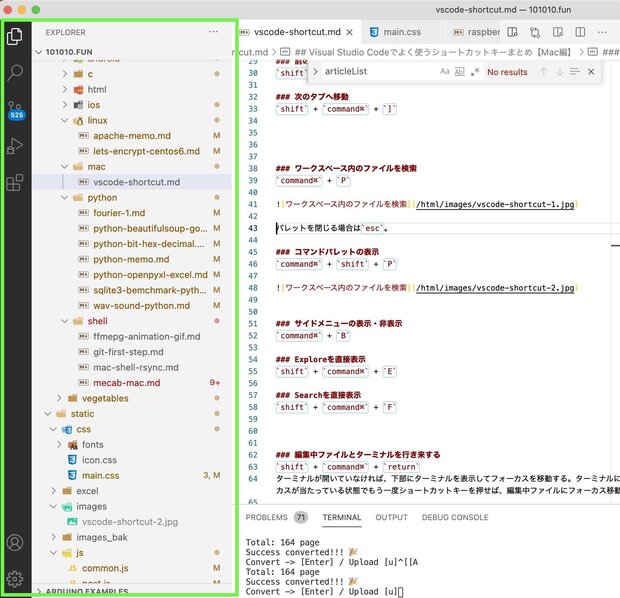Screen dimensions: 620x598
Task: Open vscode-shortcut-2.jpg image file
Action: 132,522
